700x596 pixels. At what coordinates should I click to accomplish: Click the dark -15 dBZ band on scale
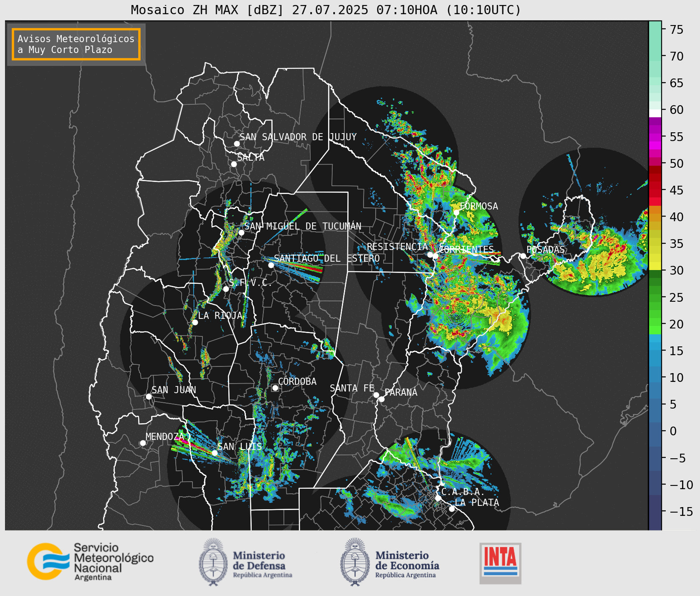coord(655,512)
